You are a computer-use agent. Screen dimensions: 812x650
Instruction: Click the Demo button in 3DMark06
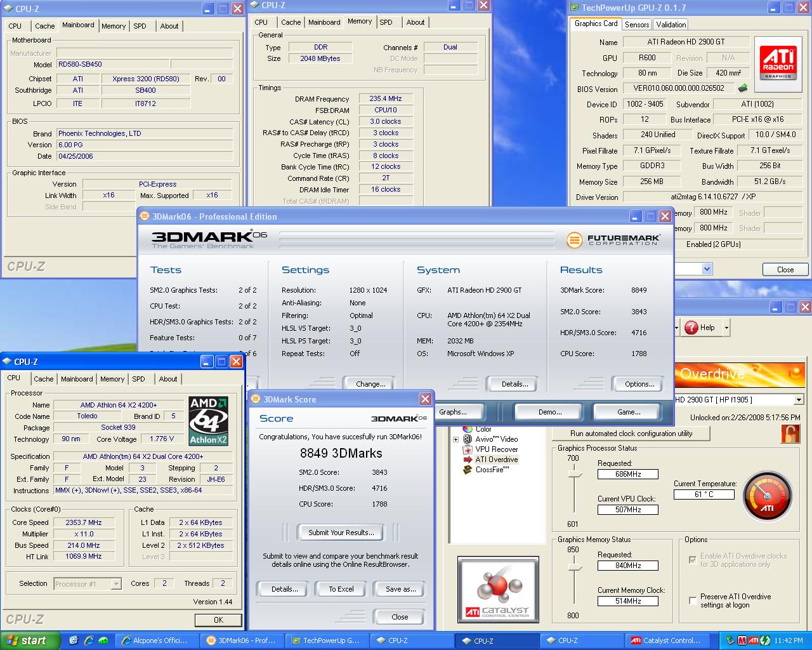(550, 412)
